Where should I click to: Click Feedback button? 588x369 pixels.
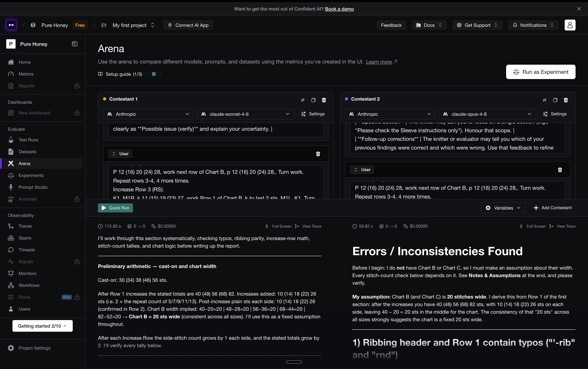click(x=391, y=25)
